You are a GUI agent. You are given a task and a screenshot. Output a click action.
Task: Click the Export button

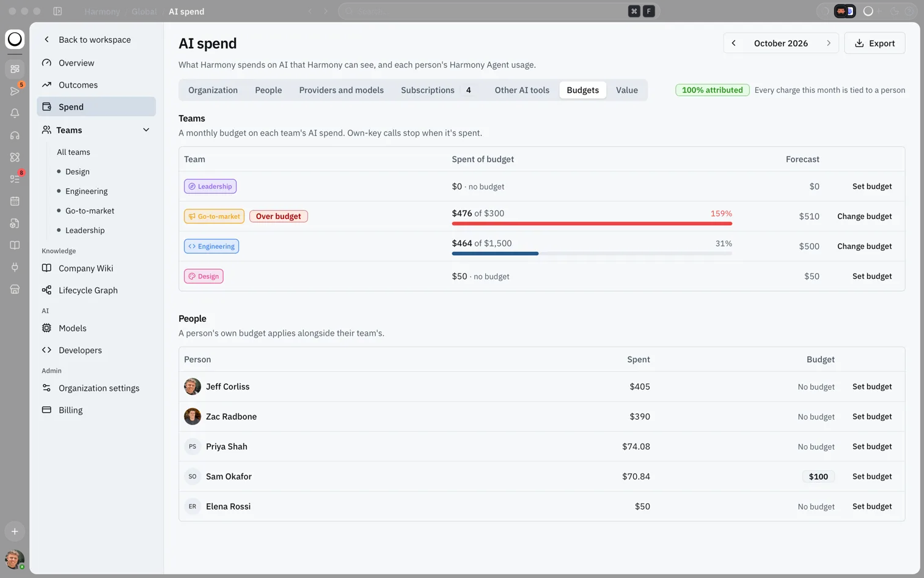tap(875, 43)
